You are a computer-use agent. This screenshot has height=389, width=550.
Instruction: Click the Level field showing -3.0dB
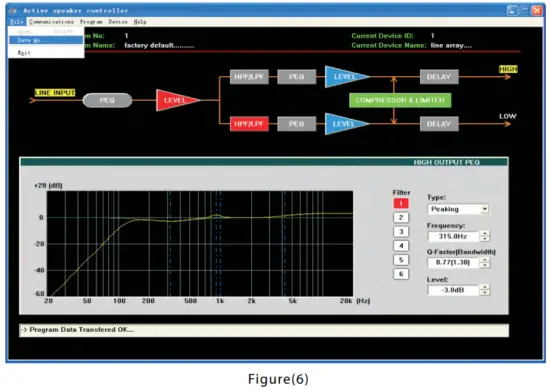pyautogui.click(x=453, y=290)
